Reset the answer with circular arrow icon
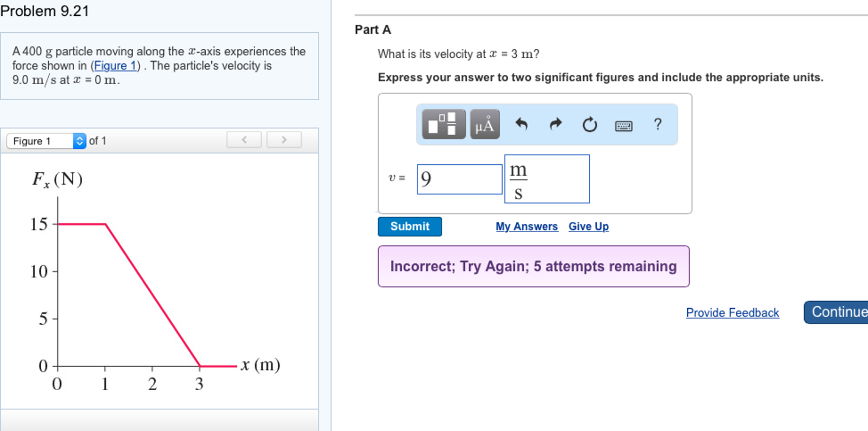The width and height of the screenshot is (868, 431). coord(589,124)
